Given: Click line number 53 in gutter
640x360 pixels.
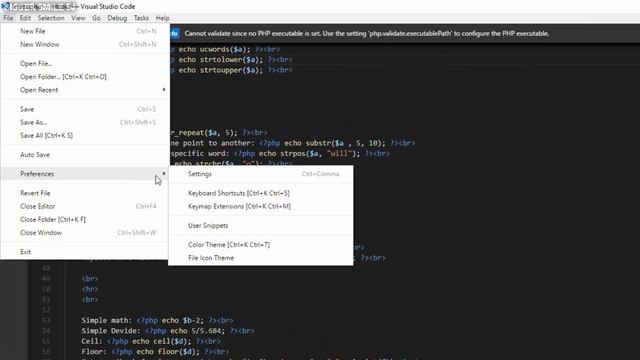Looking at the screenshot, I should 46,320.
